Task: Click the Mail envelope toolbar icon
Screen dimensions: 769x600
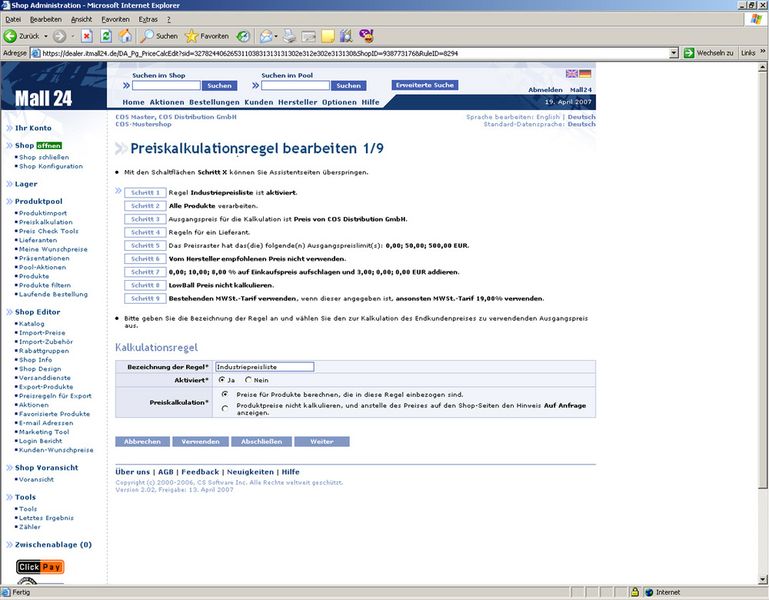Action: (x=266, y=36)
